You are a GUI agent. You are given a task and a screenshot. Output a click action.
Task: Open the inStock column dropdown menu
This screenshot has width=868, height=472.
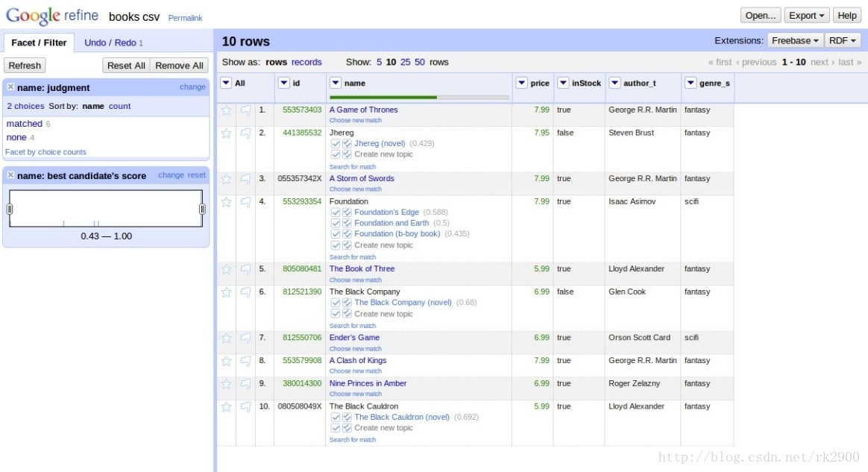[x=563, y=83]
